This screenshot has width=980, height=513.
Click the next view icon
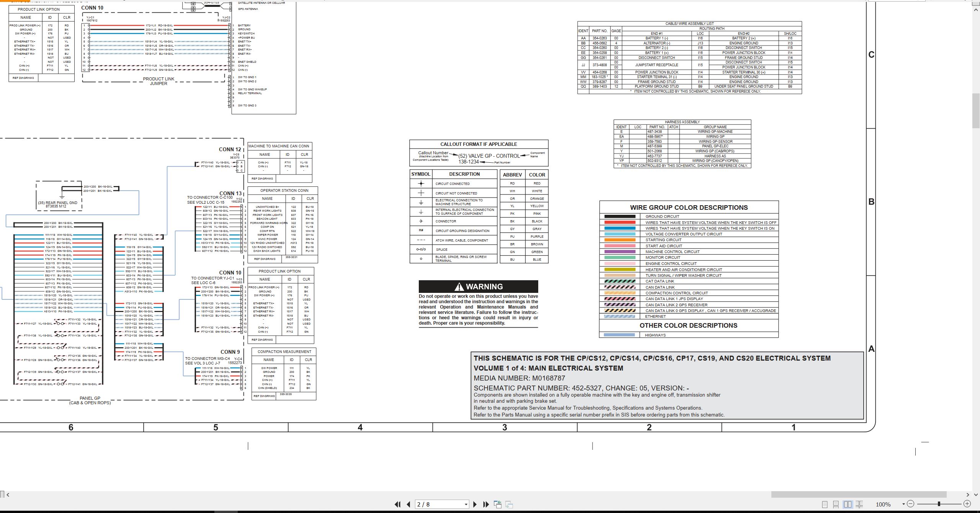coord(509,505)
